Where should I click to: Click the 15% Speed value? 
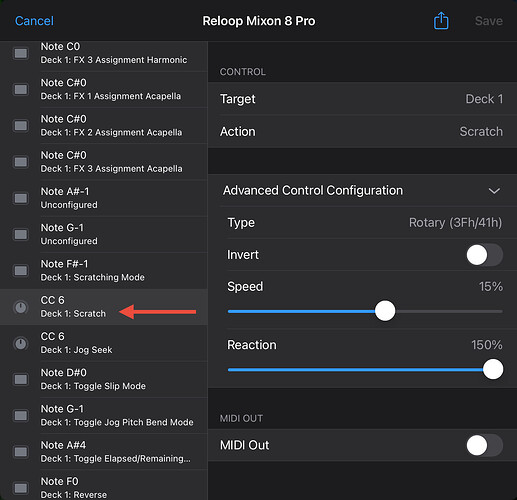coord(491,287)
